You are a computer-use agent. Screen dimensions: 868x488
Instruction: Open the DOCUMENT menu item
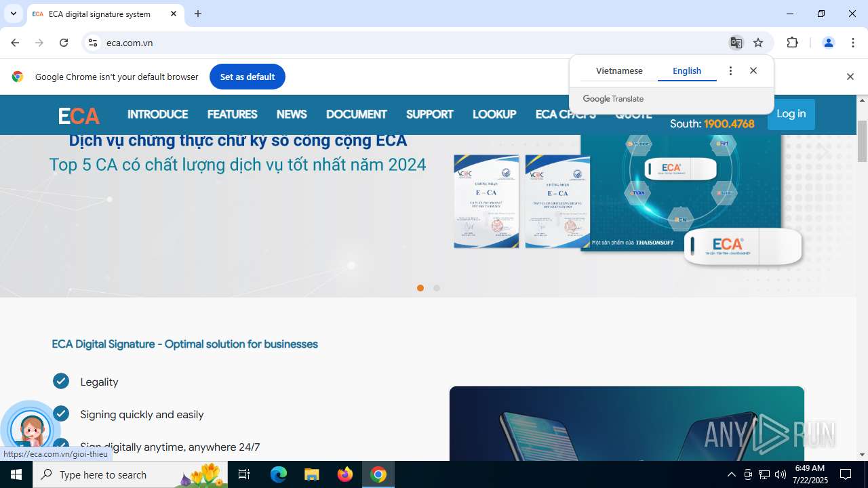point(356,115)
